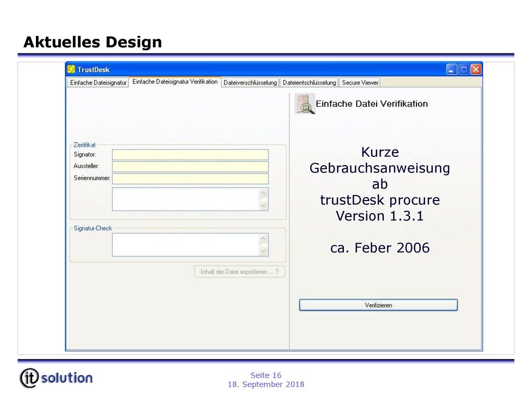Click the TrustDesk title bar chip icon
Viewport: 532px width, 399px height.
[x=71, y=69]
